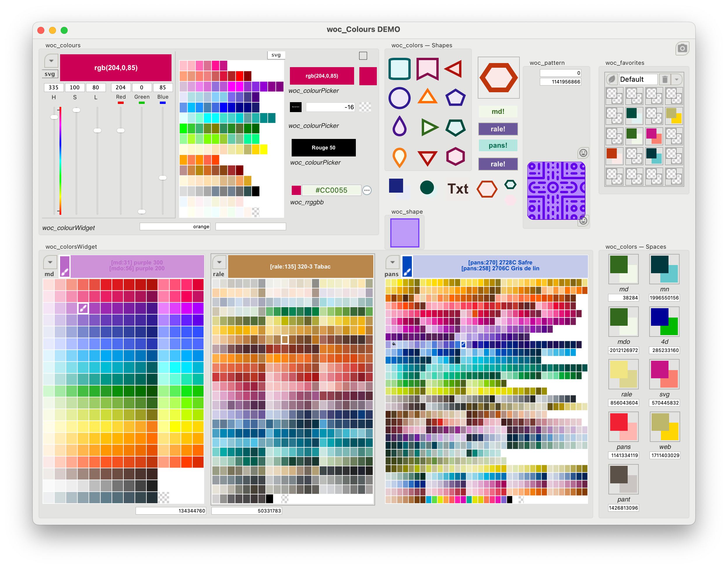Click the black Rouge 50 colour button
This screenshot has width=728, height=568.
click(323, 147)
